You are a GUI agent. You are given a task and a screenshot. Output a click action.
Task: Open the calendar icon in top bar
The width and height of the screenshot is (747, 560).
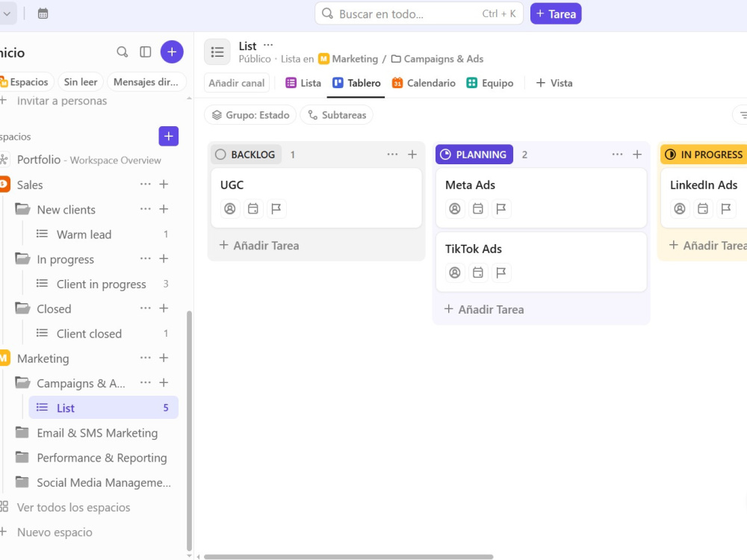click(x=43, y=13)
